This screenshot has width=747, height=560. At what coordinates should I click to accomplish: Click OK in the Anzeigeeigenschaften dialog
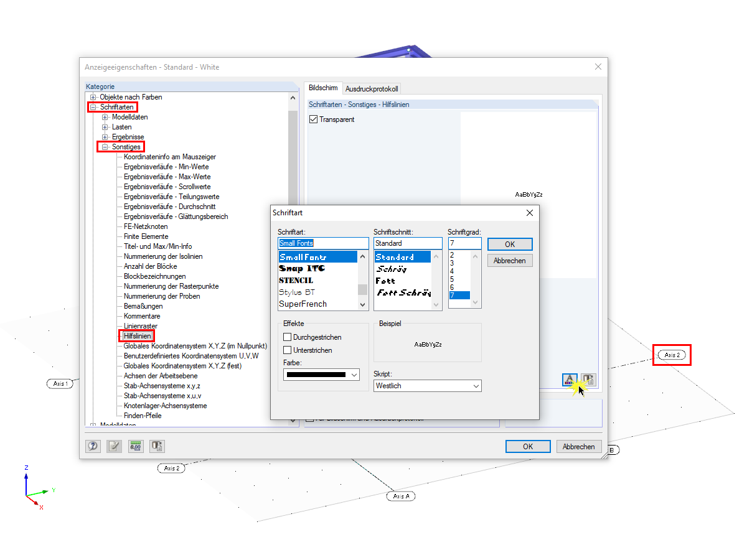[x=528, y=446]
